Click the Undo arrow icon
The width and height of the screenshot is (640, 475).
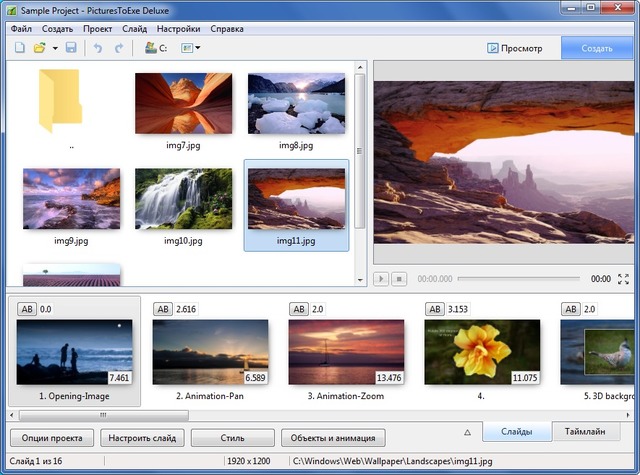[98, 48]
